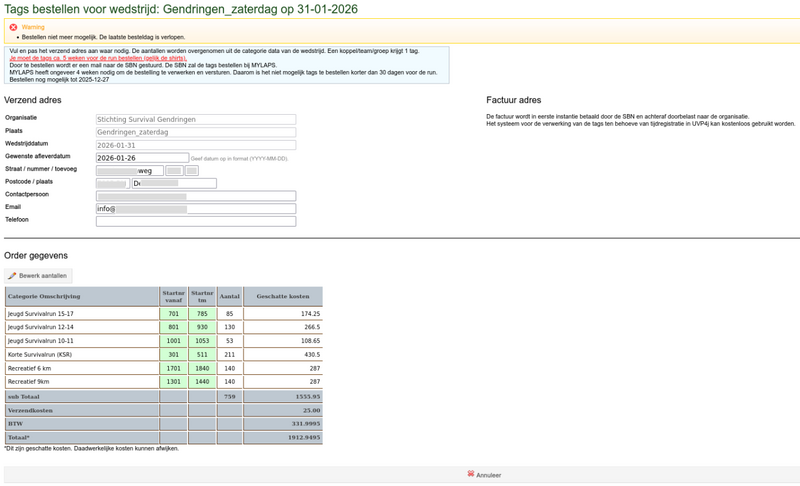Viewport: 800px width, 486px height.
Task: Select end number cell 785
Action: coord(202,314)
